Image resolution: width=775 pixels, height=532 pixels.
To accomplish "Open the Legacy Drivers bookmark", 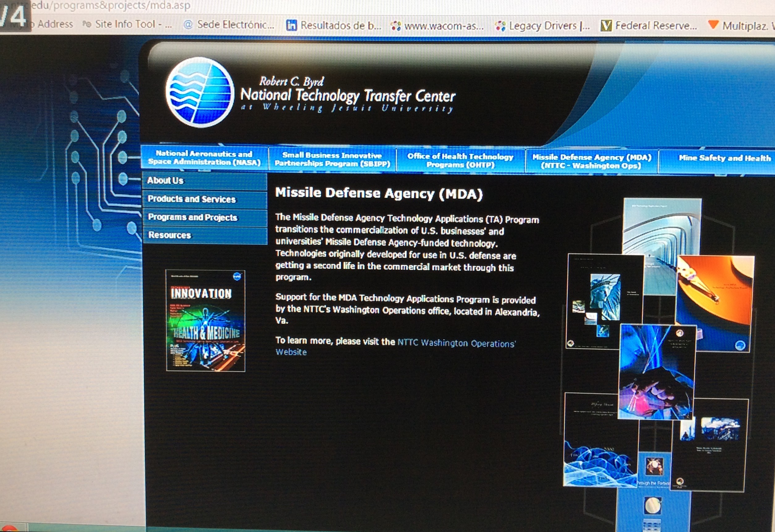I will (x=542, y=26).
